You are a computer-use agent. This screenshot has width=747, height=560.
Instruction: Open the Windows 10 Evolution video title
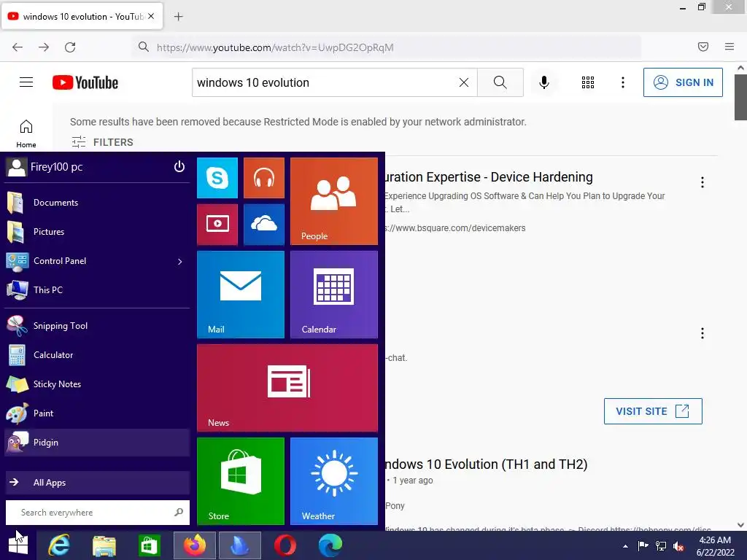point(486,464)
